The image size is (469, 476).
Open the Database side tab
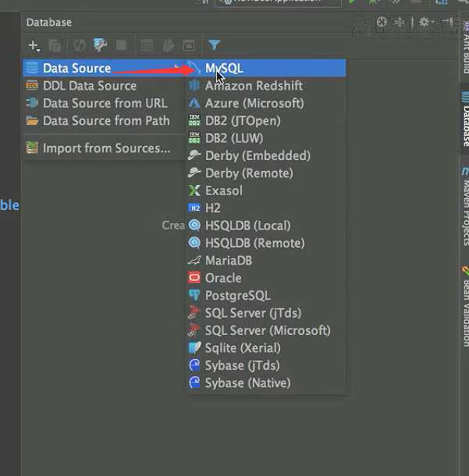tap(465, 120)
